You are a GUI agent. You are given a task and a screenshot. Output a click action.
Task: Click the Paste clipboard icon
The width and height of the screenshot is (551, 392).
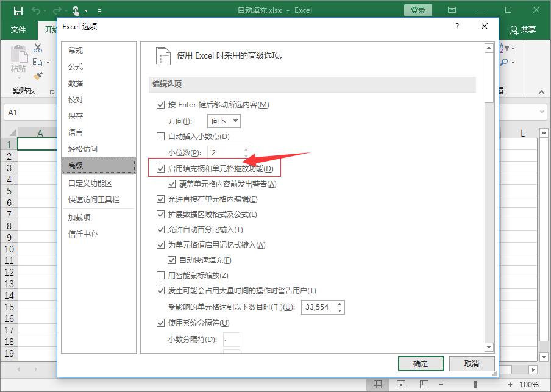point(18,60)
